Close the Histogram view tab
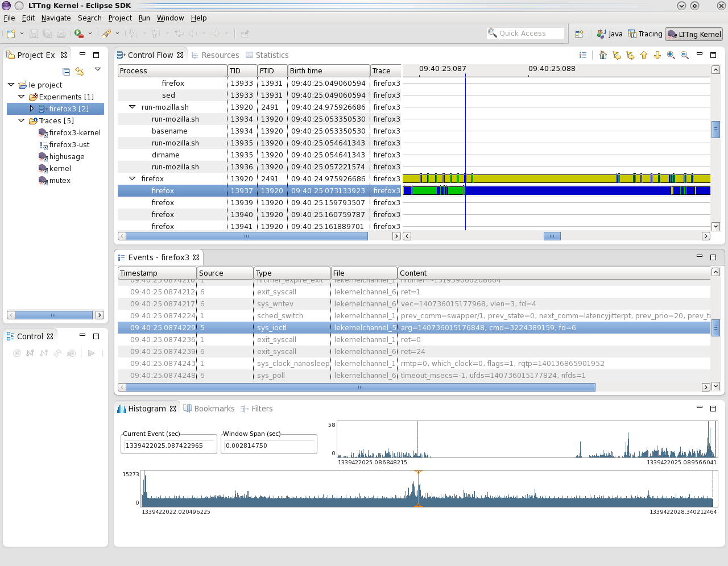 (173, 409)
